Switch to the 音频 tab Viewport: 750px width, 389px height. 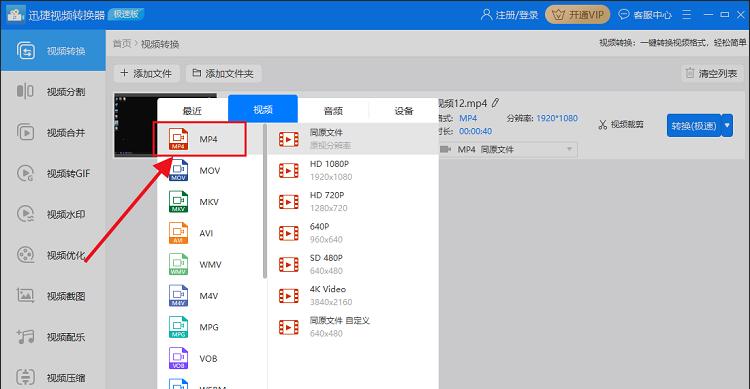tap(333, 111)
